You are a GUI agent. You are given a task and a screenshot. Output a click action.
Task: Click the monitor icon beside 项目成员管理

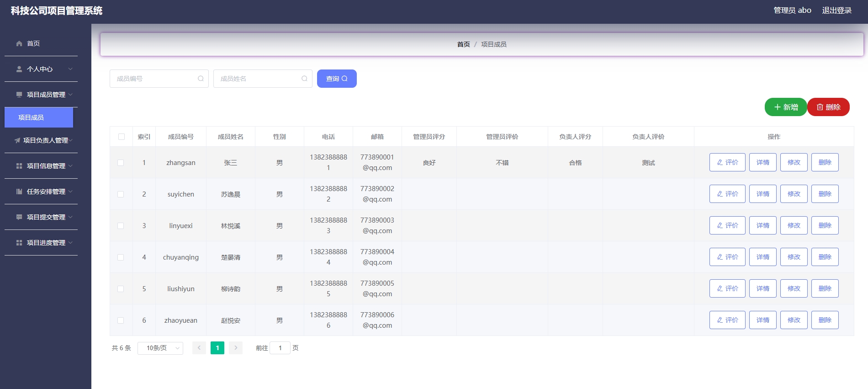click(19, 95)
